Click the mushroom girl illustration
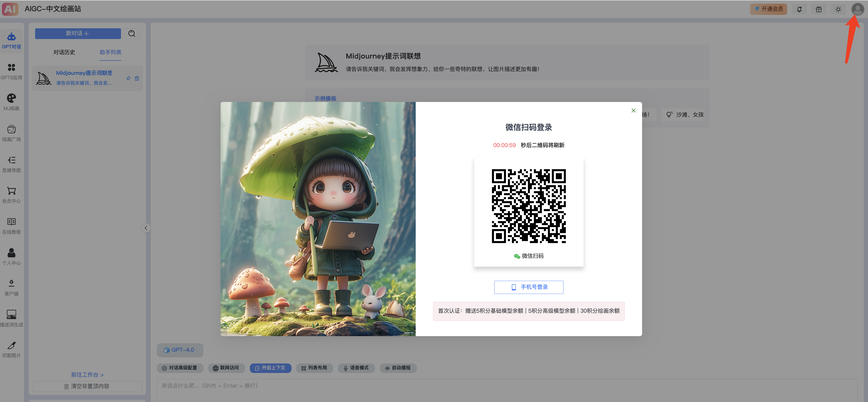The width and height of the screenshot is (868, 402). pos(318,219)
